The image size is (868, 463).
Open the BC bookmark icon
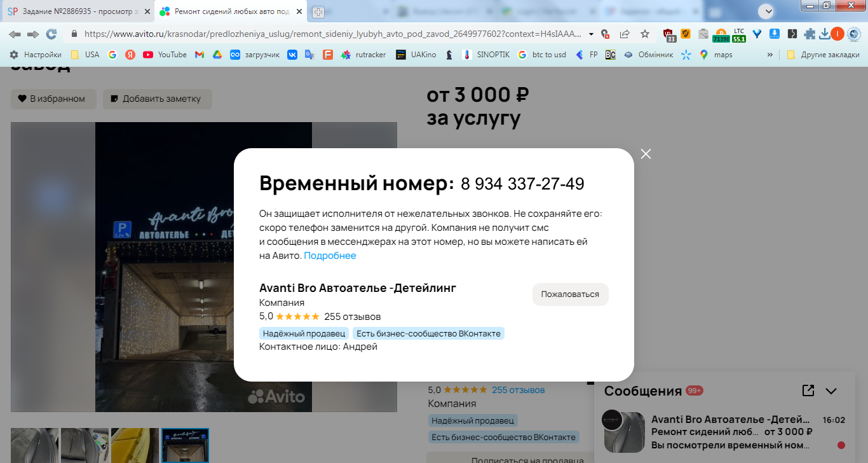click(611, 55)
